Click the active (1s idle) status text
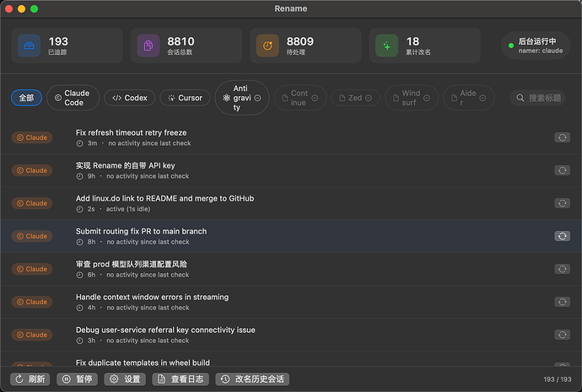The height and width of the screenshot is (392, 582). pos(128,209)
